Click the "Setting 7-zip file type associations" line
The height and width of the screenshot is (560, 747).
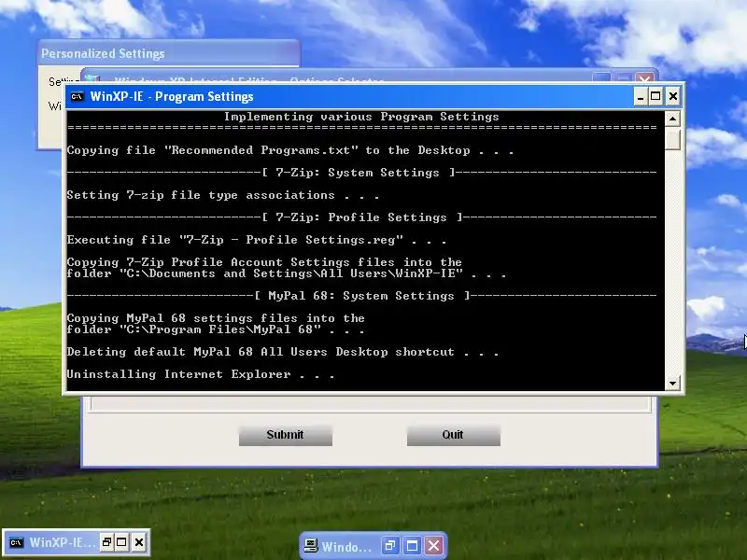click(222, 195)
